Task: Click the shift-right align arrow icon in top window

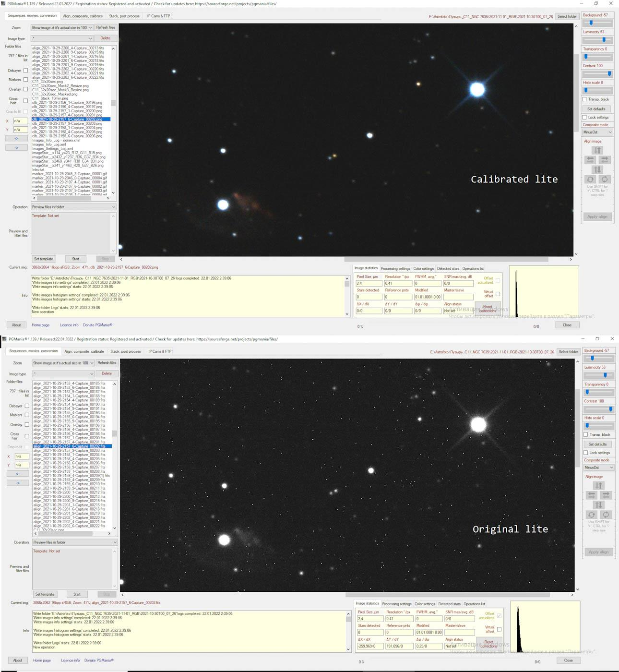Action: click(605, 160)
